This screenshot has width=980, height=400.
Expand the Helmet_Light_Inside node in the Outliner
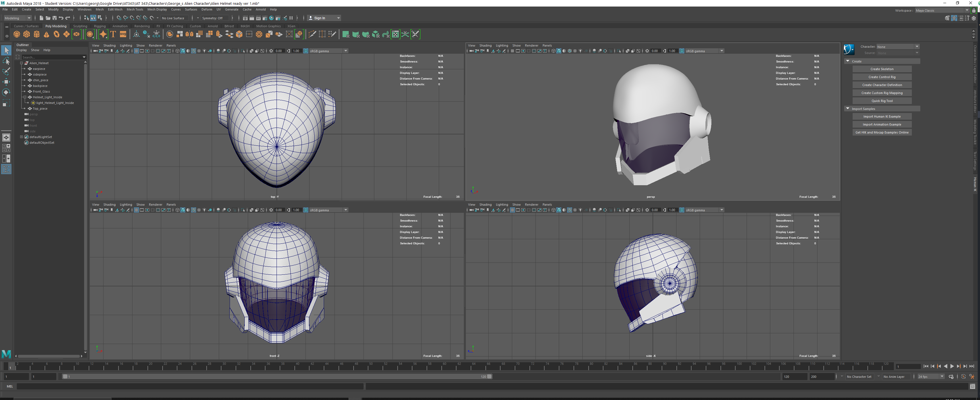click(25, 97)
